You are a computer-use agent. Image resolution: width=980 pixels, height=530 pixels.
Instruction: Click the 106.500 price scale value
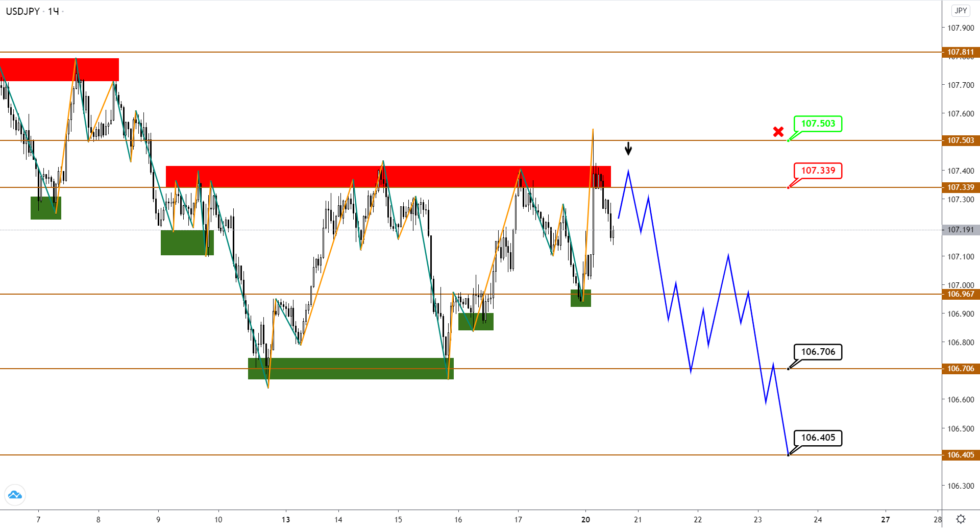961,429
